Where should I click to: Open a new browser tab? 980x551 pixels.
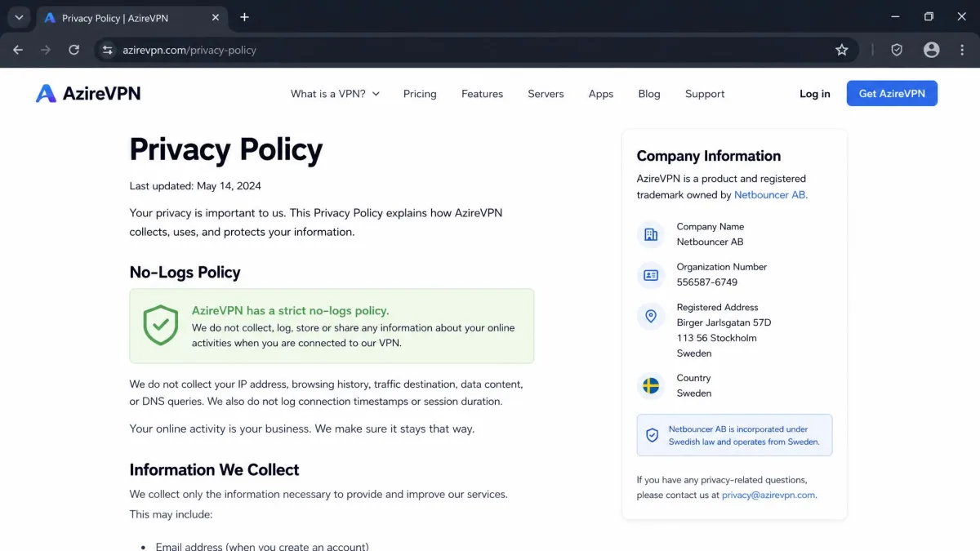(x=244, y=17)
